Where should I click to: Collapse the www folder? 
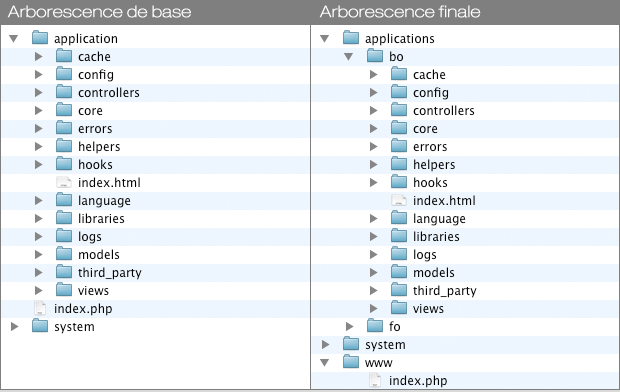(325, 363)
